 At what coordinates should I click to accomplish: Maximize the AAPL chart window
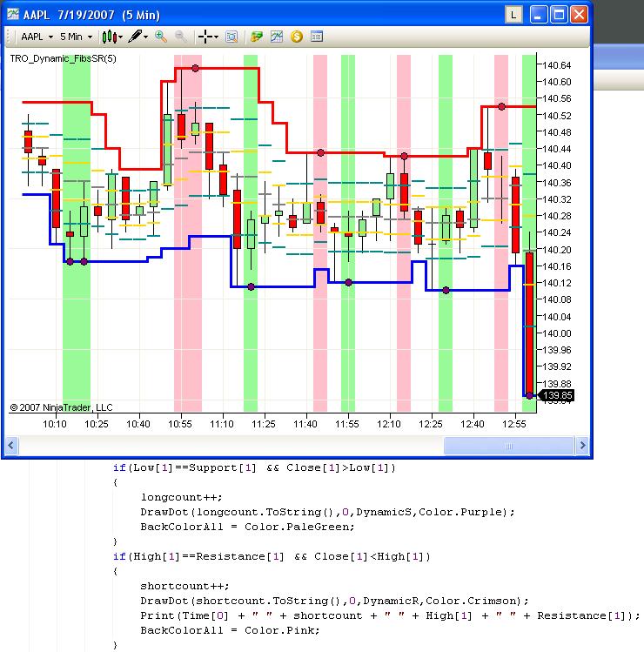pyautogui.click(x=559, y=15)
